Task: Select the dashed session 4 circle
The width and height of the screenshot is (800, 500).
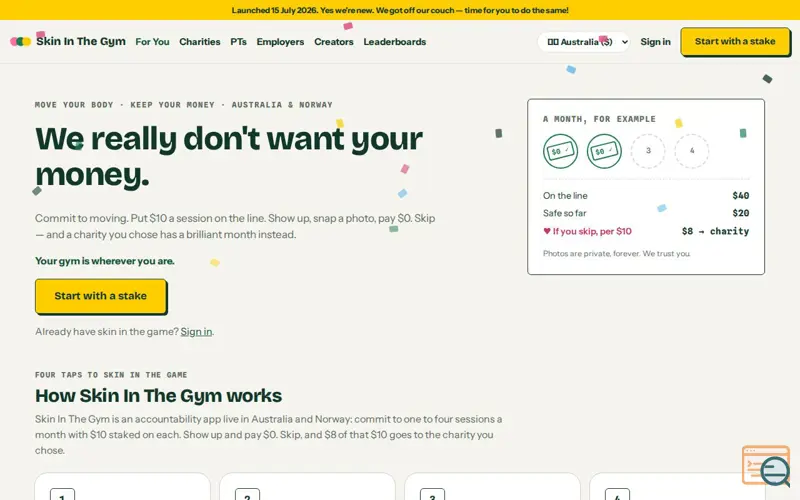Action: (x=692, y=151)
